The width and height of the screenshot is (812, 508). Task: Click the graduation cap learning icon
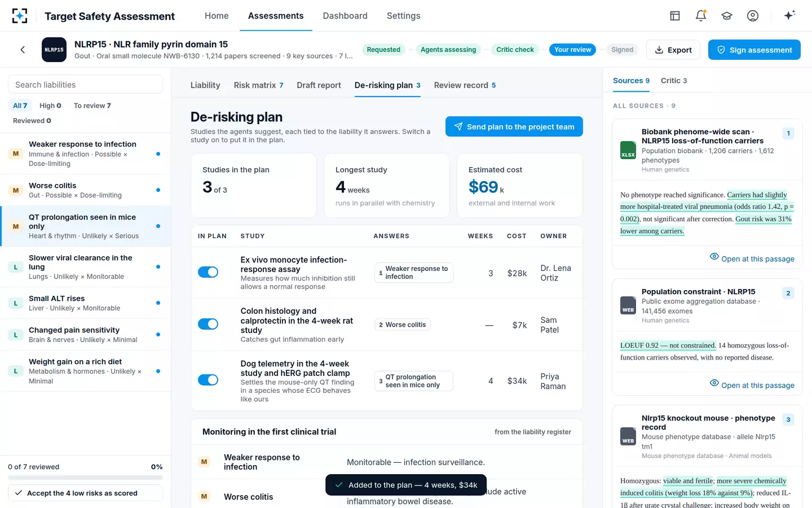pos(727,16)
